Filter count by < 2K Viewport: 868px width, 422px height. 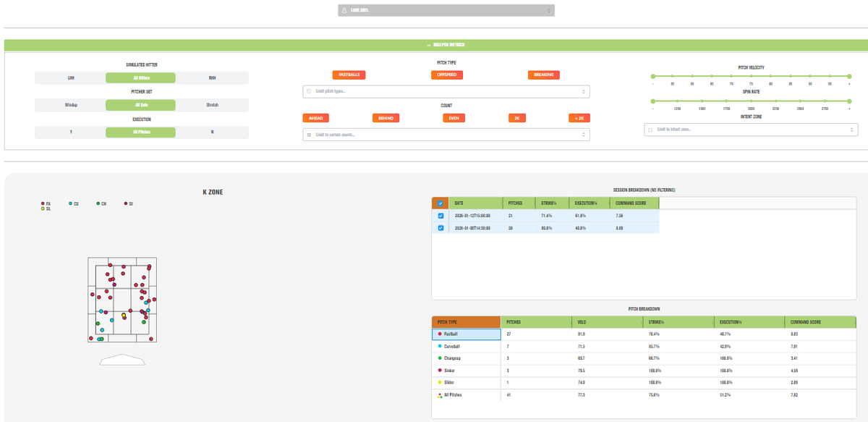coord(579,118)
